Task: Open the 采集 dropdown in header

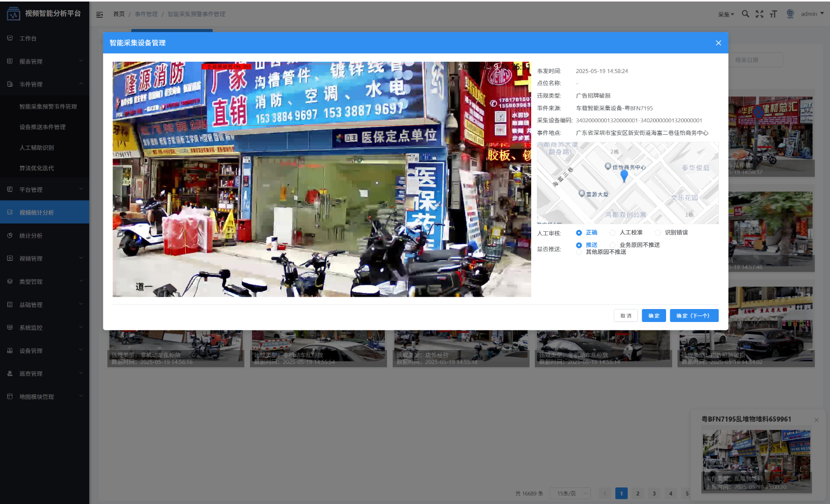Action: [726, 15]
